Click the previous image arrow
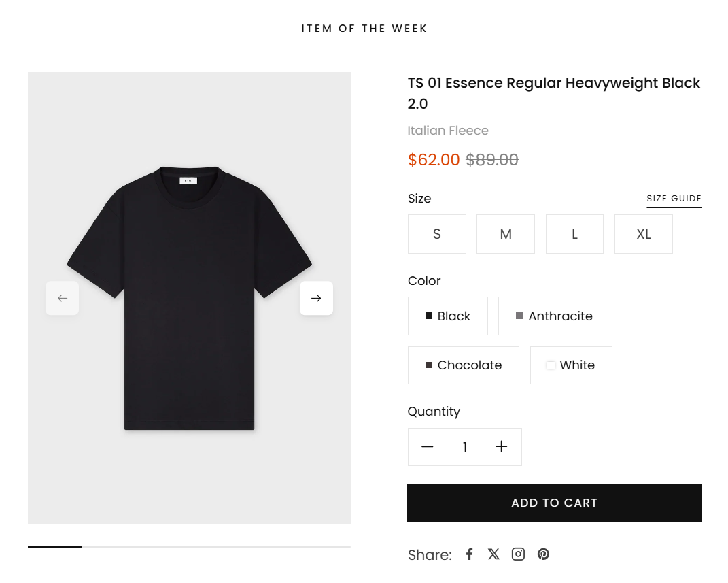The image size is (728, 583). click(63, 298)
